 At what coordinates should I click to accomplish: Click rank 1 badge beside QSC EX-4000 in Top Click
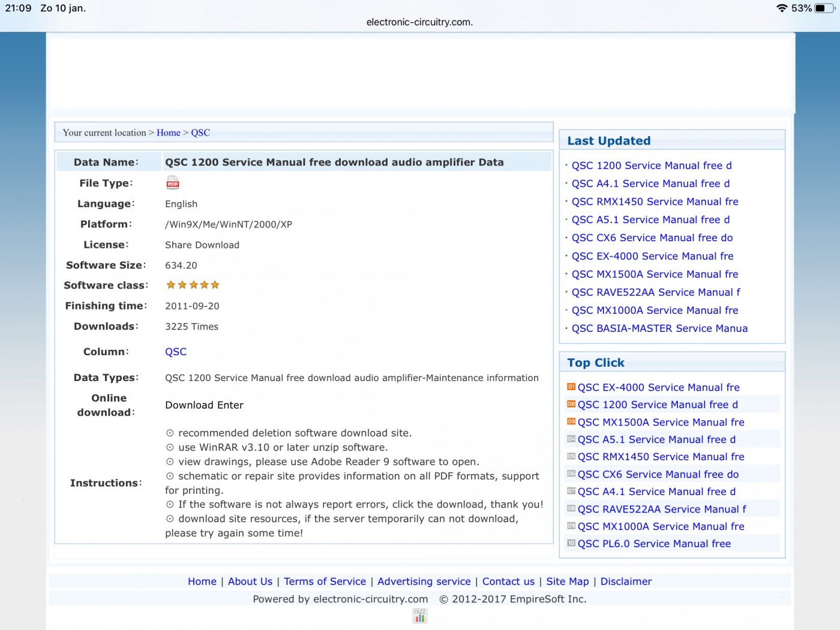pos(571,387)
